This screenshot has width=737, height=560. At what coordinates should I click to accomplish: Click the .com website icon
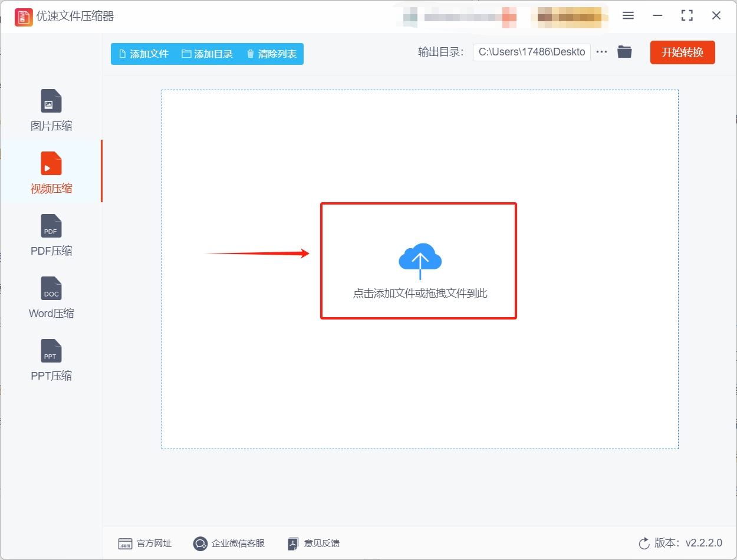click(125, 543)
